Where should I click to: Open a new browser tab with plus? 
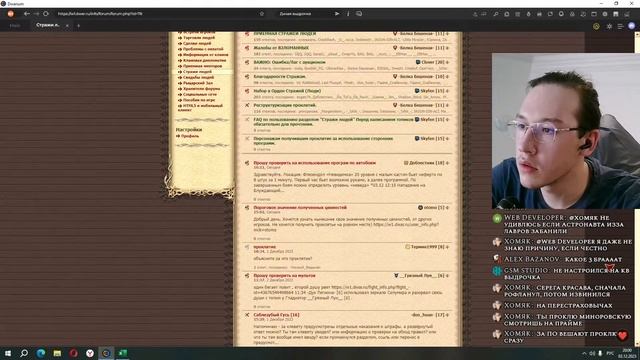pyautogui.click(x=78, y=25)
